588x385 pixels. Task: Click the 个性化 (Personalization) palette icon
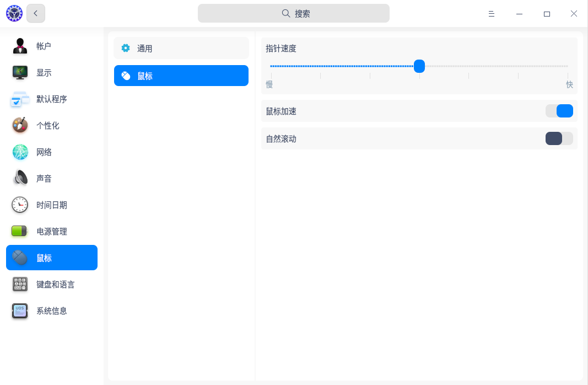pos(20,126)
